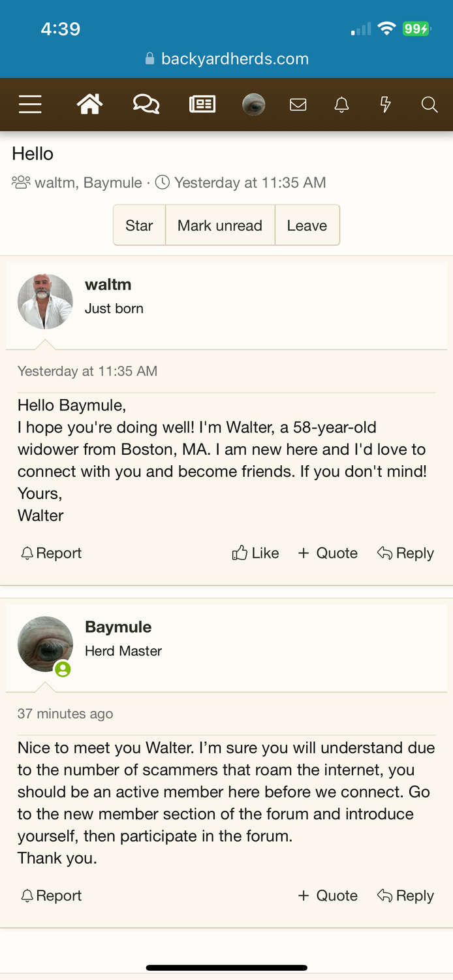453x980 pixels.
Task: Report waltm's message
Action: 52,553
